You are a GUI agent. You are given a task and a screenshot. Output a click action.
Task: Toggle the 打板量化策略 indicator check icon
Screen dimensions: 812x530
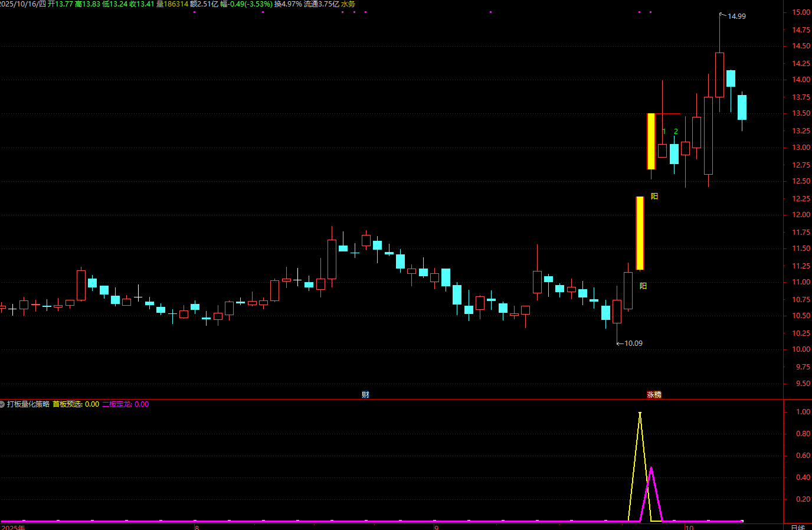[2, 404]
